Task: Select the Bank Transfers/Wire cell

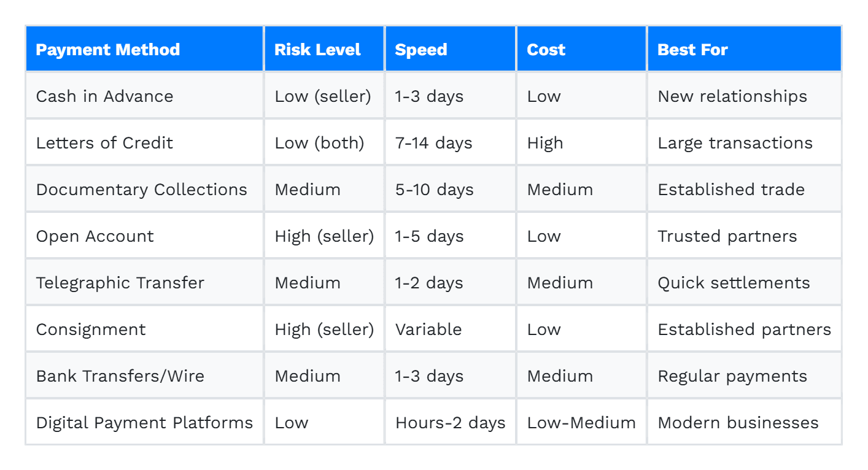Action: tap(145, 376)
